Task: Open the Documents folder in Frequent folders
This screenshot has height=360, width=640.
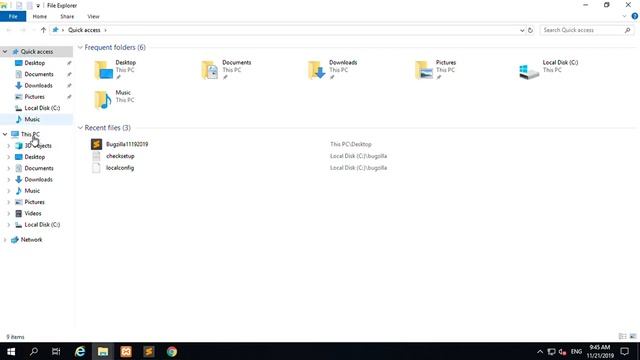Action: pos(226,69)
